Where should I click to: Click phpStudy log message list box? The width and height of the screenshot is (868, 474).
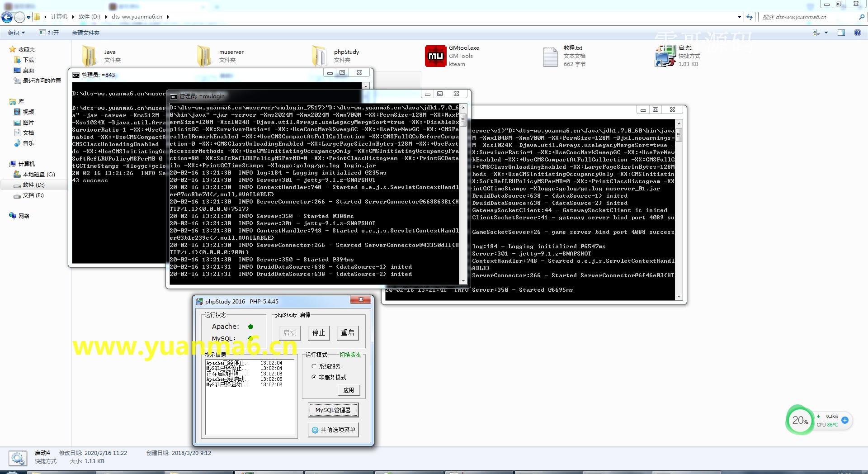click(250, 397)
